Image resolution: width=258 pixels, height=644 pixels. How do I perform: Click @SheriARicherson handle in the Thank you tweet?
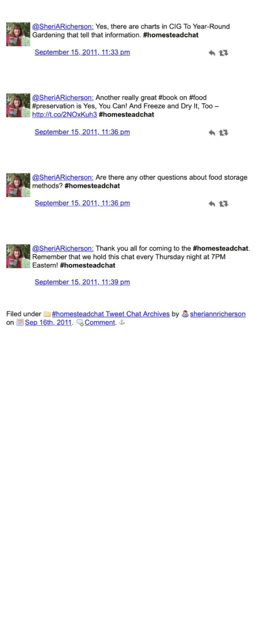click(x=63, y=249)
